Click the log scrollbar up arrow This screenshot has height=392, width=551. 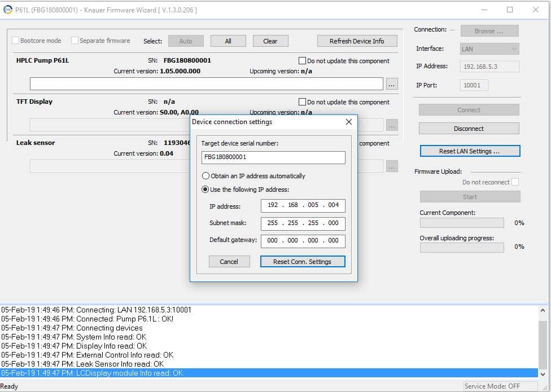(x=543, y=311)
